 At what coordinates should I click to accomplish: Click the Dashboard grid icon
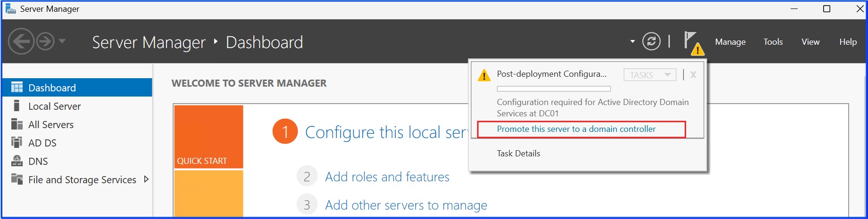[17, 87]
